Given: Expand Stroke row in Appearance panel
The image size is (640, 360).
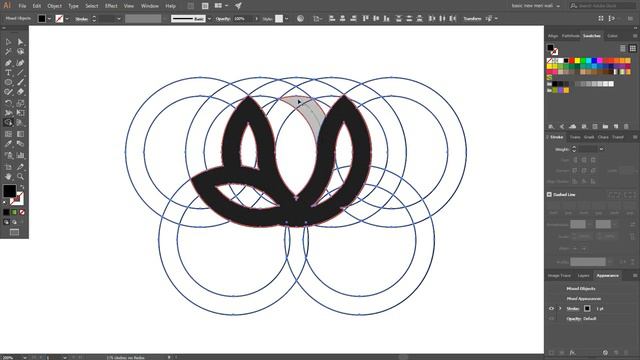Looking at the screenshot, I should pos(560,309).
